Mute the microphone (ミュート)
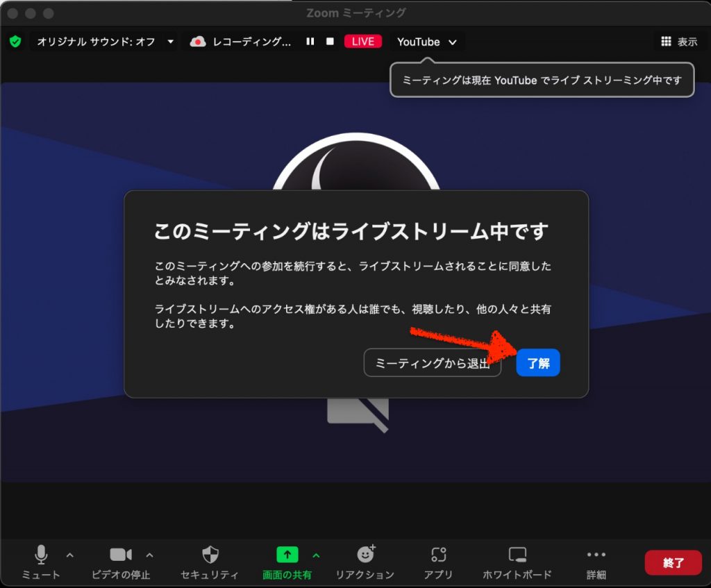 pyautogui.click(x=41, y=555)
